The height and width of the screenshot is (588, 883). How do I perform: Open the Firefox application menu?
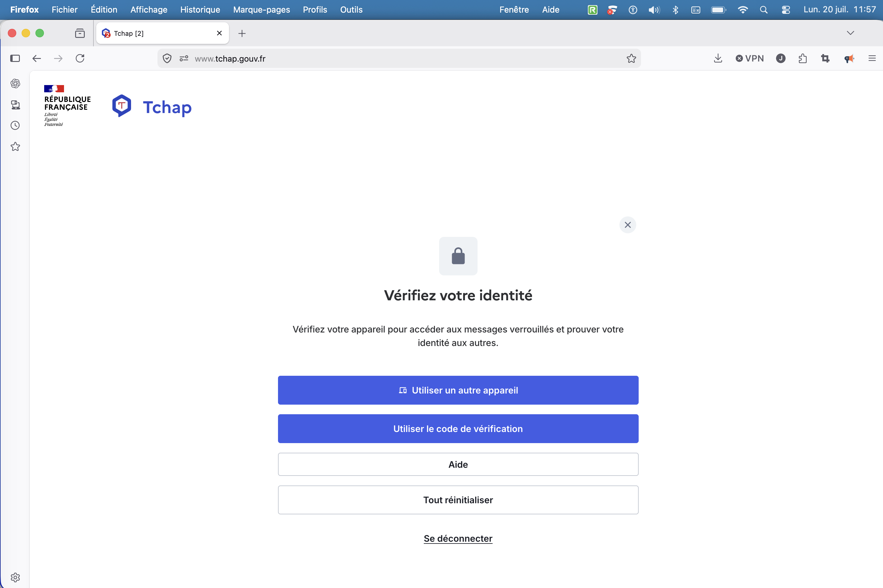[24, 10]
